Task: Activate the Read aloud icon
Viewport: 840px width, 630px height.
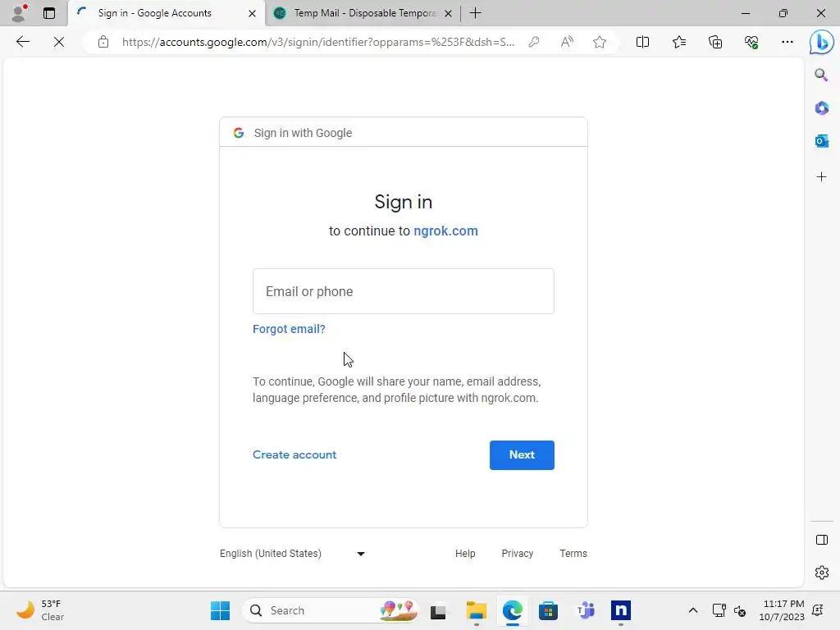Action: pyautogui.click(x=567, y=42)
